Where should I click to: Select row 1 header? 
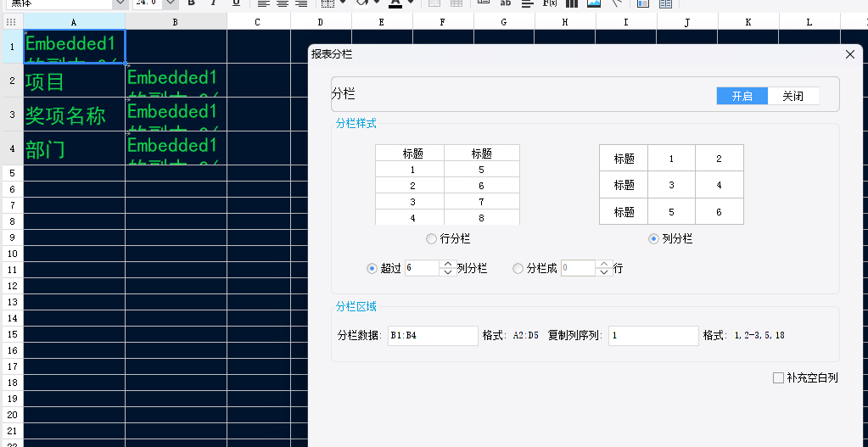click(x=12, y=47)
